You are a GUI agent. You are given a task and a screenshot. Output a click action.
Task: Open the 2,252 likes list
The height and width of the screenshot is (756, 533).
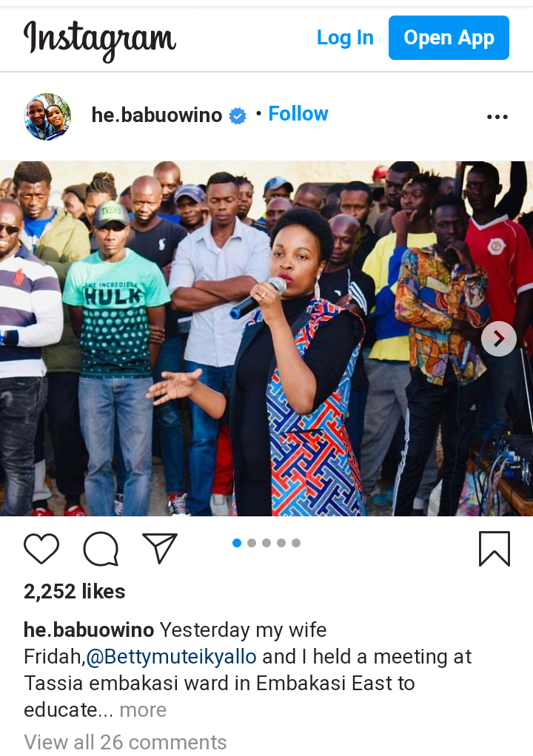[74, 592]
